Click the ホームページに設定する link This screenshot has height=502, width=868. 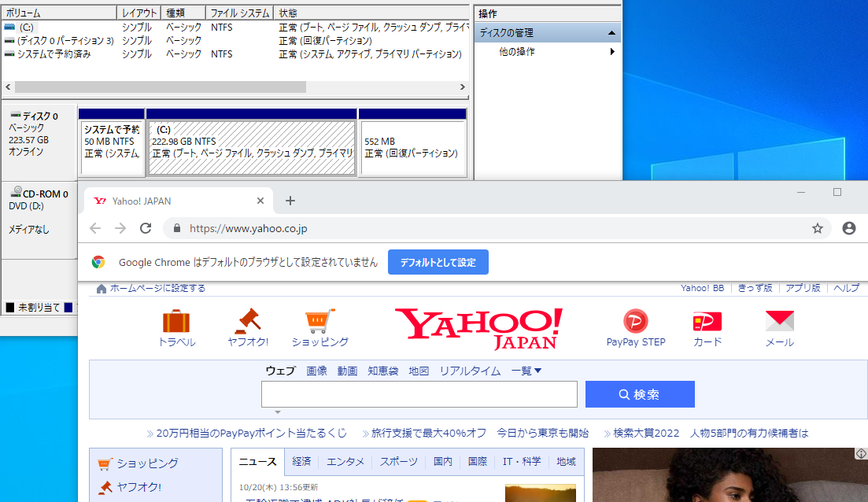tap(157, 288)
